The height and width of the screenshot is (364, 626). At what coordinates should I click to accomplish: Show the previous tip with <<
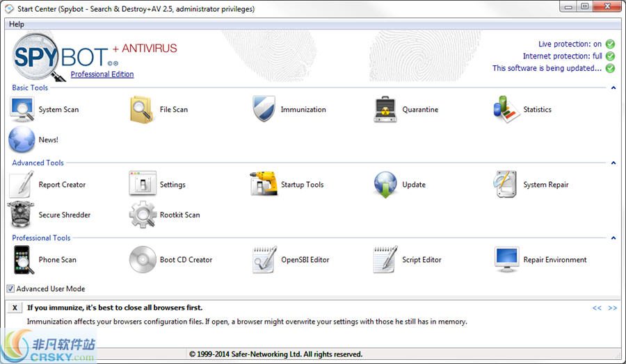click(x=597, y=308)
